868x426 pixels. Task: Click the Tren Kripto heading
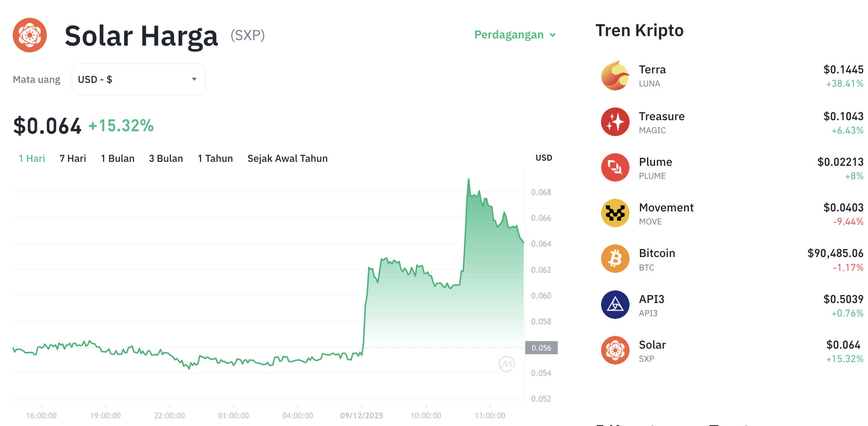639,30
